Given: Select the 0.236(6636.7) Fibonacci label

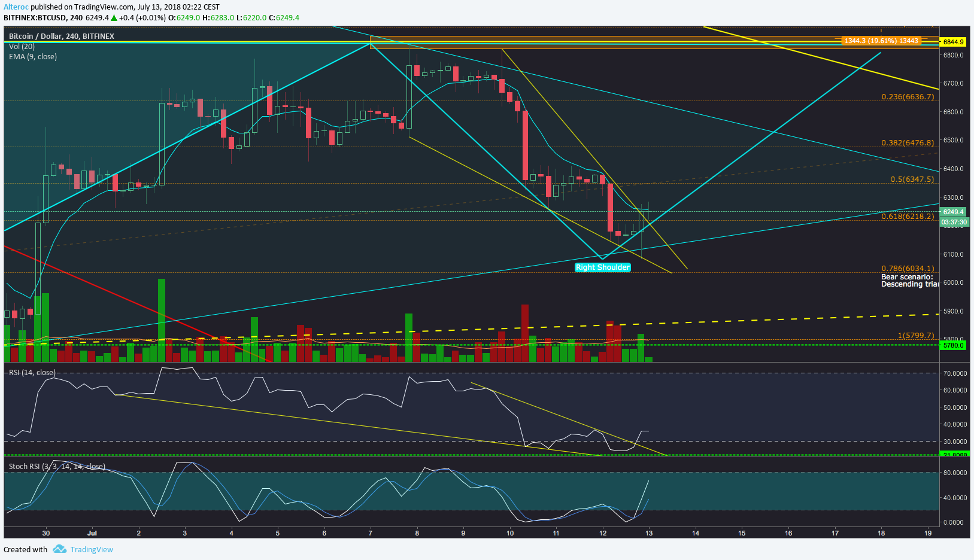Looking at the screenshot, I should coord(908,97).
